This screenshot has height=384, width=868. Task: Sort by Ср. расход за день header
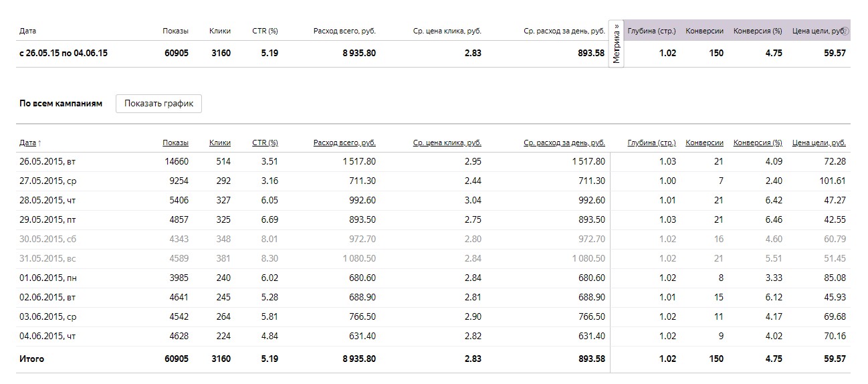point(564,142)
